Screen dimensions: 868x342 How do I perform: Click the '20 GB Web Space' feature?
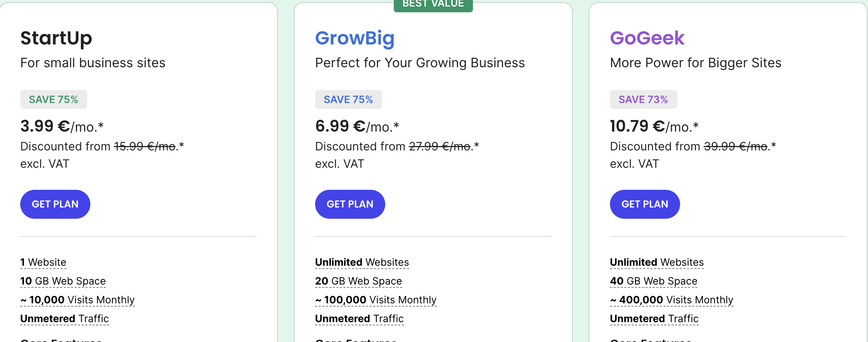click(x=358, y=281)
